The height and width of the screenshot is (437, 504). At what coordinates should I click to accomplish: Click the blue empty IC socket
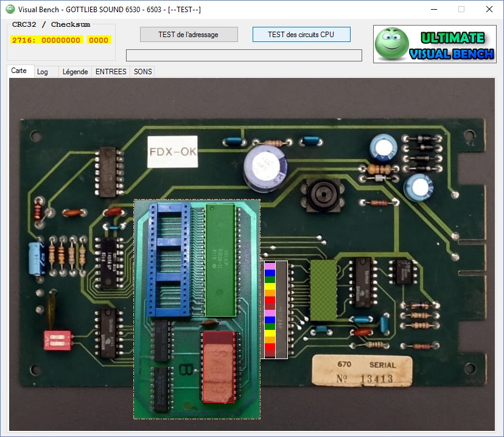[x=169, y=260]
